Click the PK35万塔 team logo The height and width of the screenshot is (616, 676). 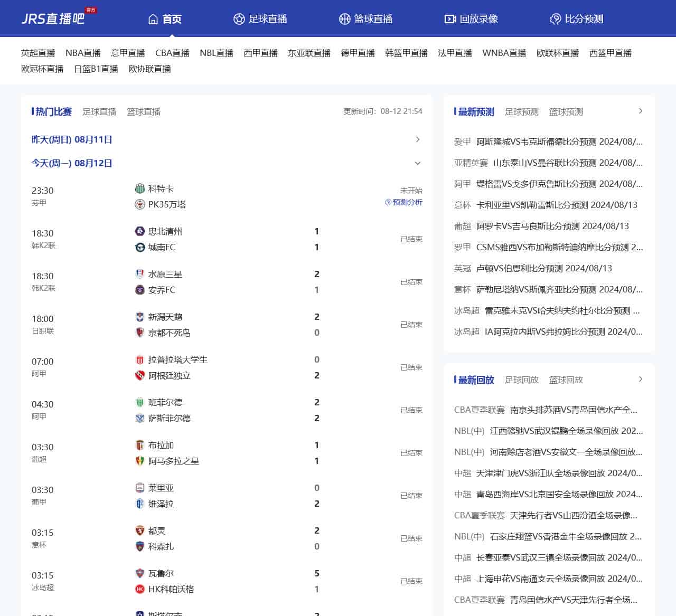[x=140, y=204]
